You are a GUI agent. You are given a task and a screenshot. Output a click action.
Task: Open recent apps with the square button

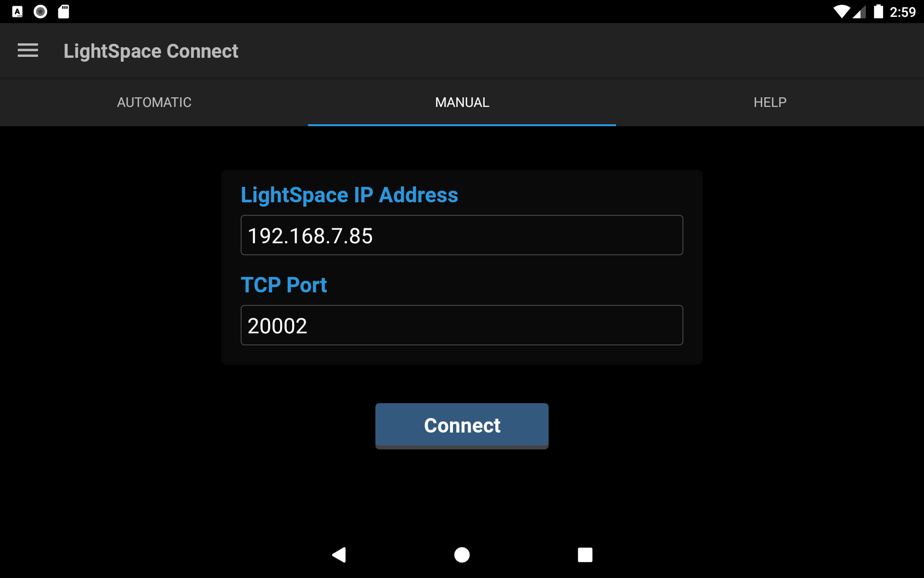585,555
